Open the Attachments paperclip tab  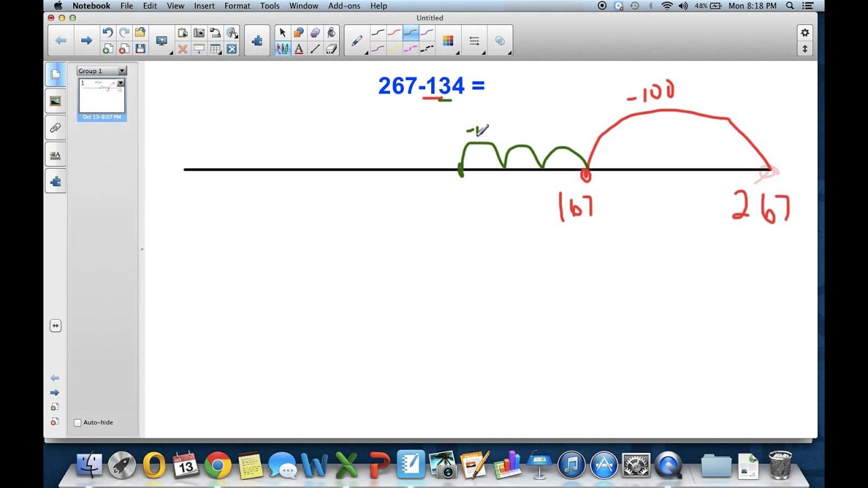pos(56,127)
